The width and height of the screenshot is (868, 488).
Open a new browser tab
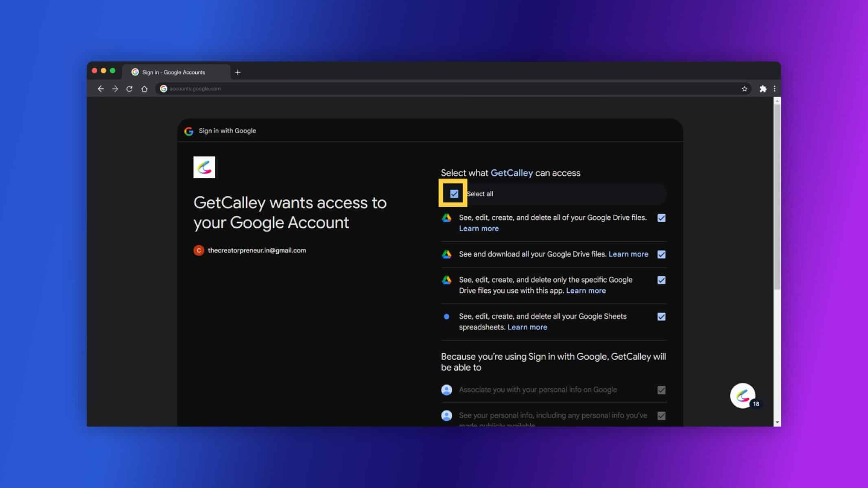[x=238, y=72]
